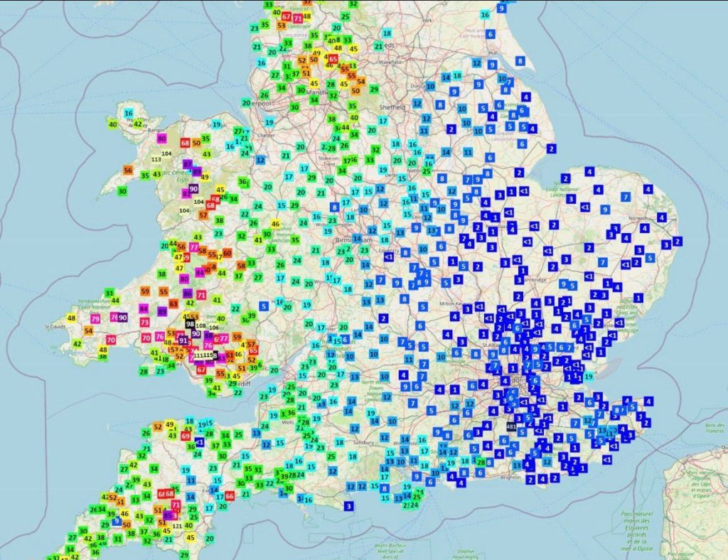Click the Sheffield city label on map
The height and width of the screenshot is (560, 728).
click(x=396, y=107)
